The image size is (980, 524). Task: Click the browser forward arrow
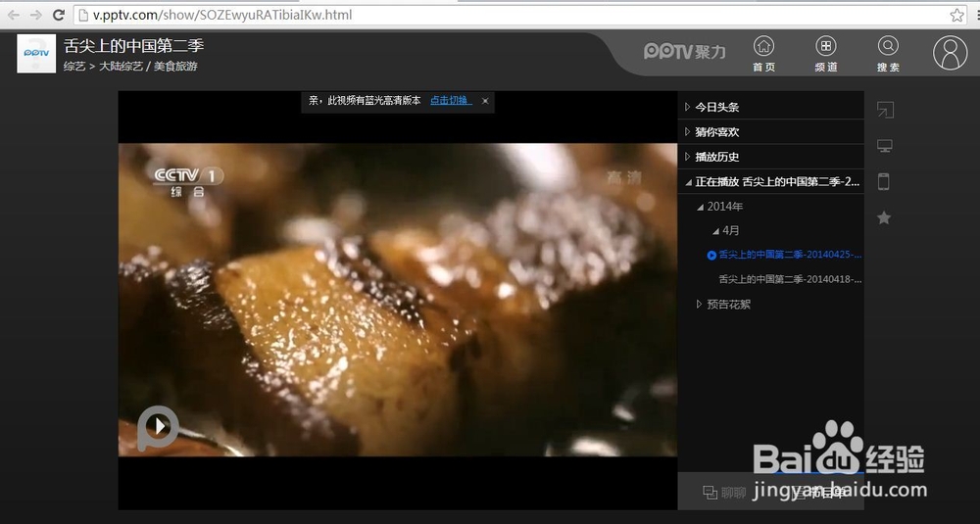35,15
